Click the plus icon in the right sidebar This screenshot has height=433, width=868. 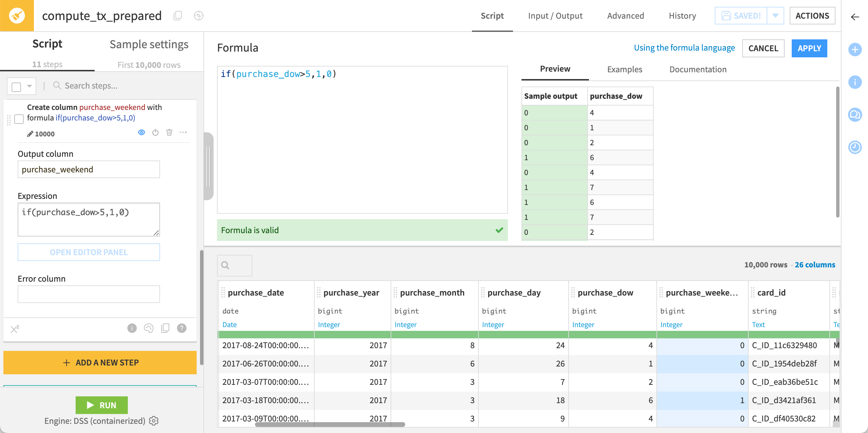tap(855, 50)
